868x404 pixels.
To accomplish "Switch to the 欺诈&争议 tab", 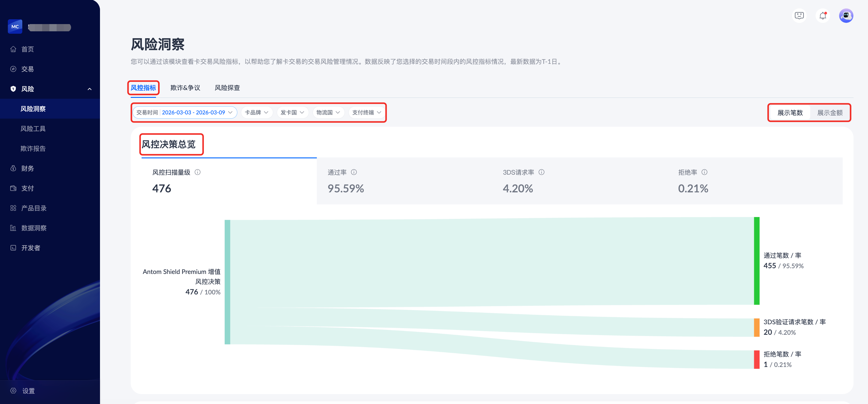I will coord(185,88).
